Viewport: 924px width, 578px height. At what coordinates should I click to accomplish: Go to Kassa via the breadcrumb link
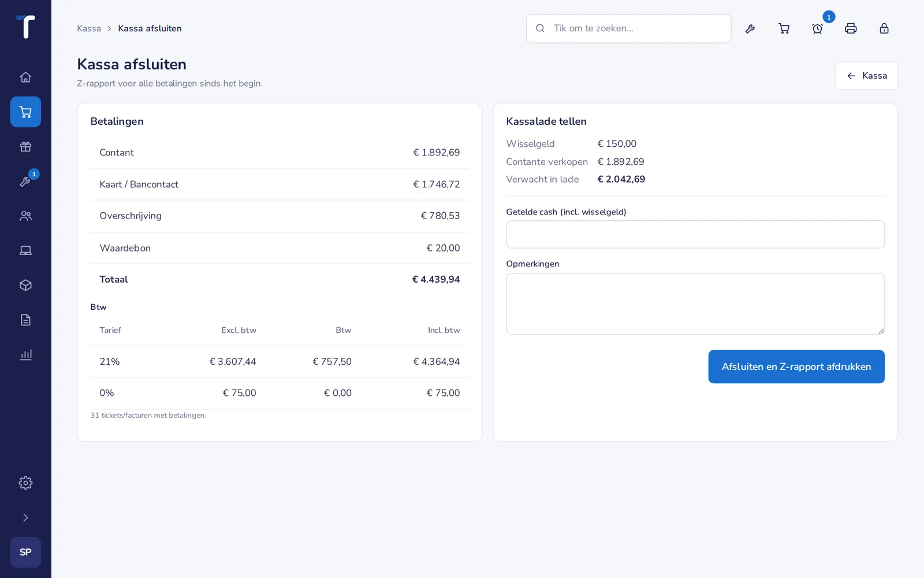pos(89,28)
